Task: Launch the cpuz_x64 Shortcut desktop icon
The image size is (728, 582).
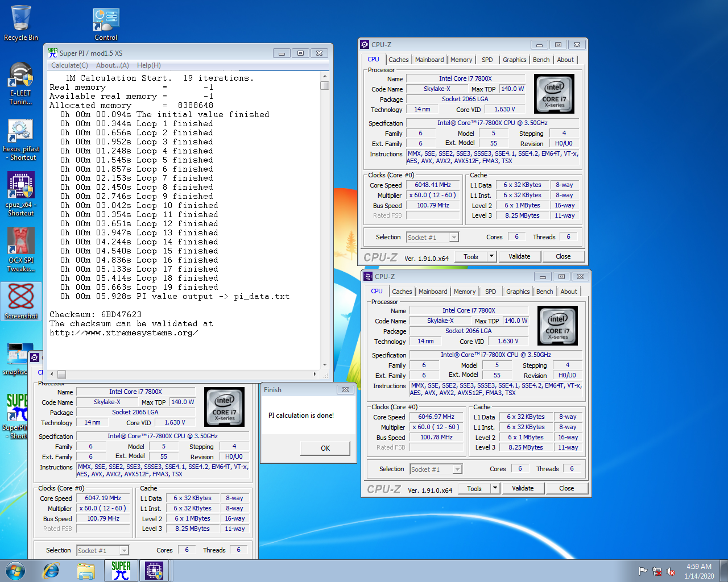Action: tap(21, 194)
